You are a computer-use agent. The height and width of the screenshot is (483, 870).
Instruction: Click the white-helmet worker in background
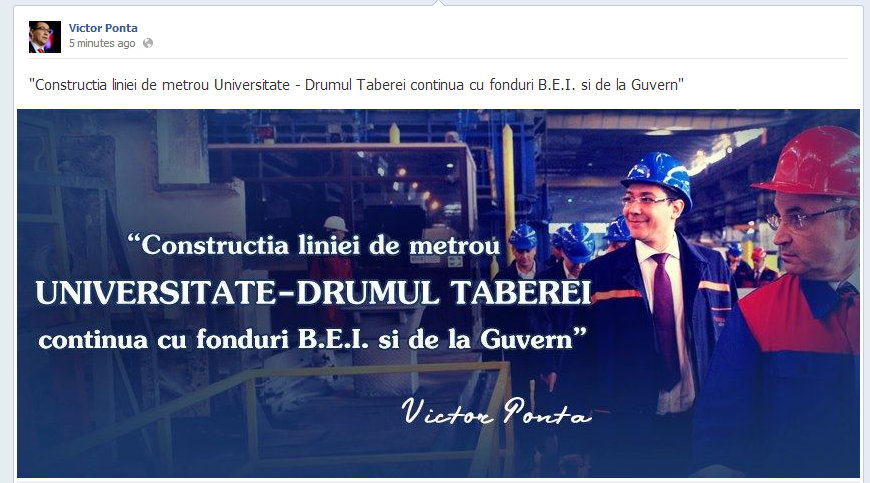[333, 252]
